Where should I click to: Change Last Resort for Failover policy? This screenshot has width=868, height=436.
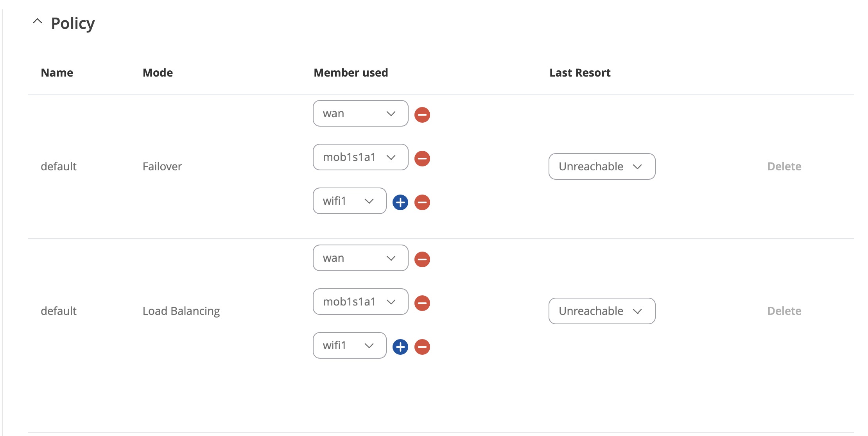coord(602,166)
